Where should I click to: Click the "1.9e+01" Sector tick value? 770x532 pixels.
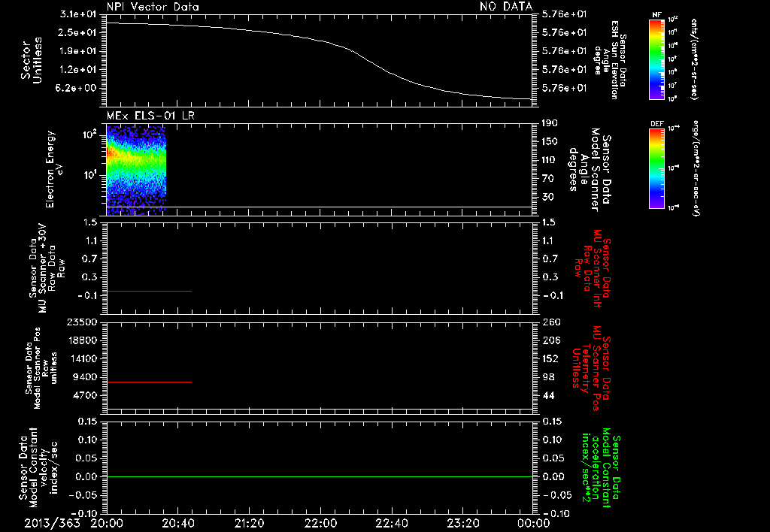tap(77, 51)
